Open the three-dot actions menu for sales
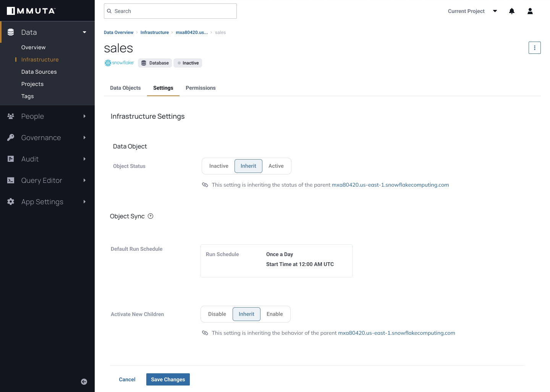 tap(535, 48)
